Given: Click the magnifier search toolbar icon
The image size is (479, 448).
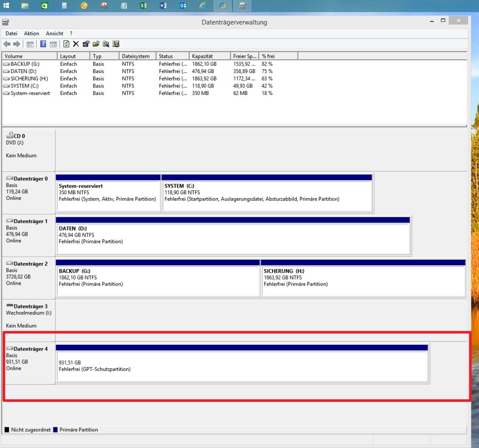Looking at the screenshot, I should point(105,44).
